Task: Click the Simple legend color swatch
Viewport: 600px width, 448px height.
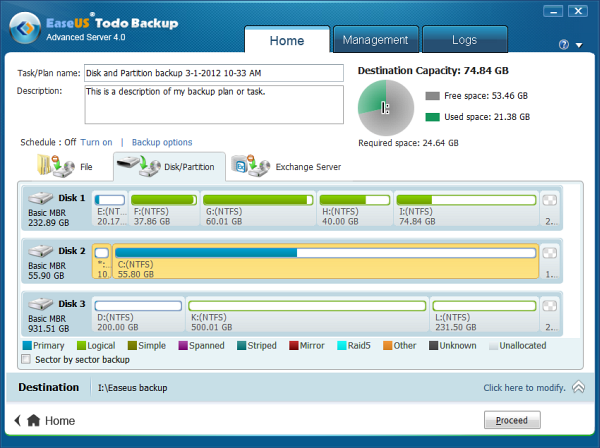Action: [x=132, y=346]
